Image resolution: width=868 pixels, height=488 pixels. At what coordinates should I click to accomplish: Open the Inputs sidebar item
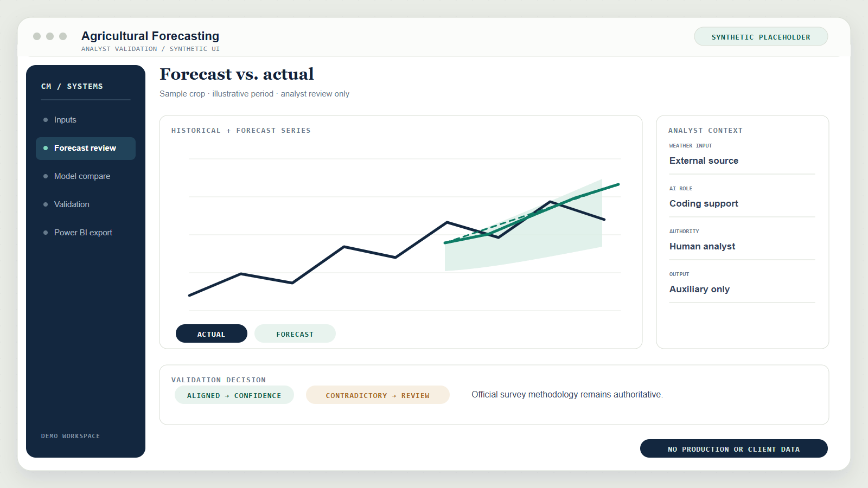(x=86, y=120)
